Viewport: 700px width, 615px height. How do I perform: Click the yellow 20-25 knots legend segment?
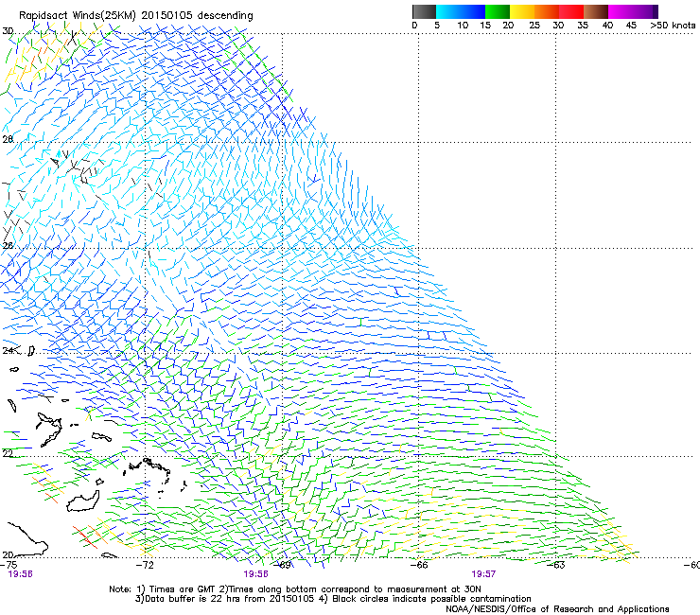tap(522, 11)
